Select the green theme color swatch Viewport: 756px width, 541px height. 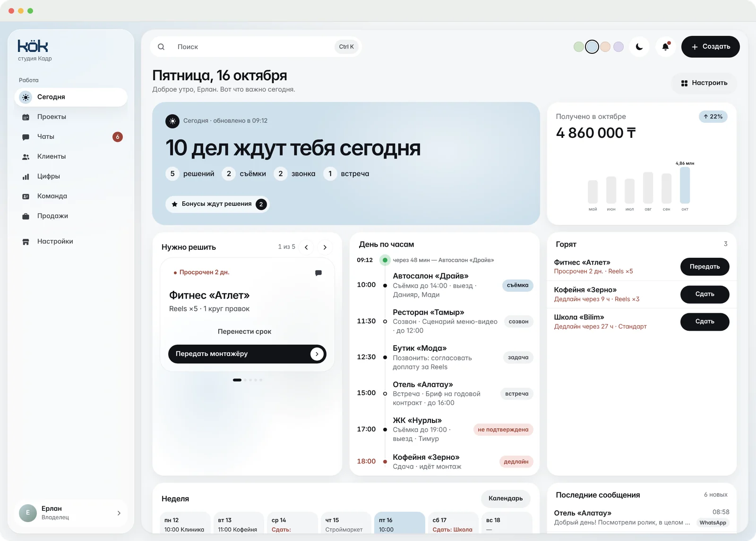click(578, 47)
